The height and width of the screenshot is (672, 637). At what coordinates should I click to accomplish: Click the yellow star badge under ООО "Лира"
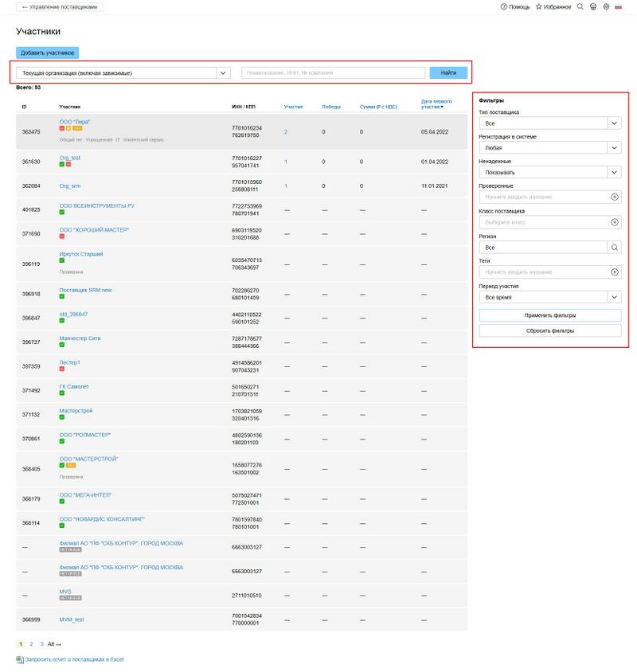[x=68, y=128]
